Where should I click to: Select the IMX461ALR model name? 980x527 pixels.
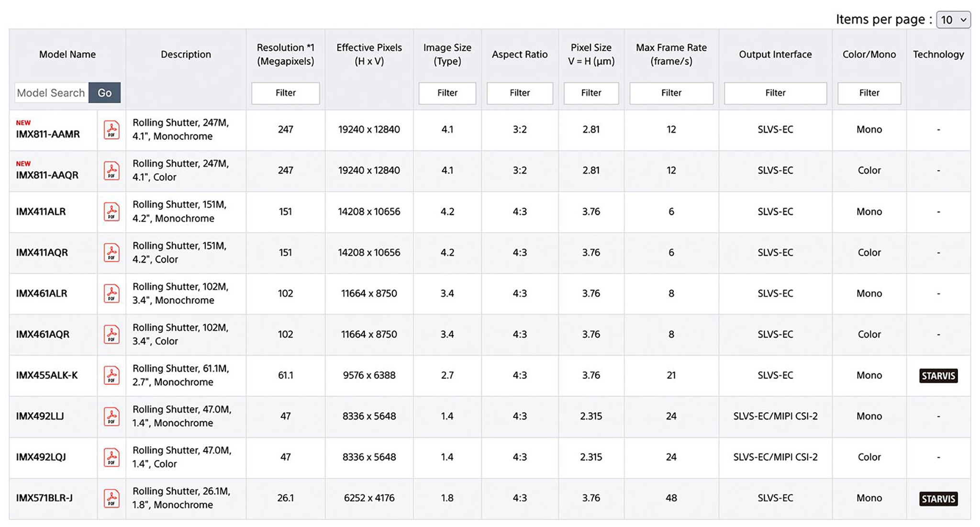coord(42,293)
